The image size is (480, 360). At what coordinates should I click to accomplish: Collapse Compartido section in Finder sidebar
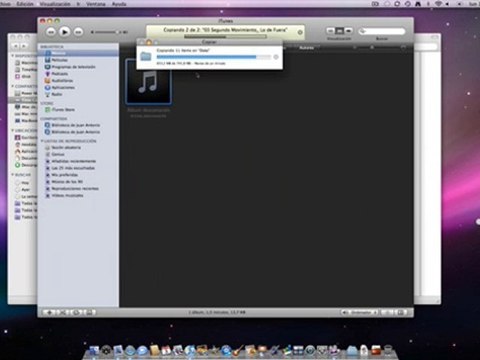pyautogui.click(x=13, y=86)
